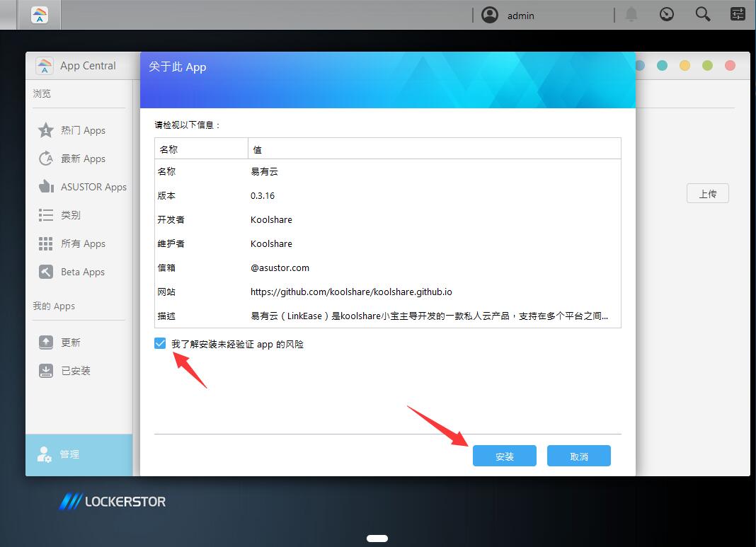Untick the 我了解安装未经验证 app 的风险 checkbox

(x=160, y=343)
